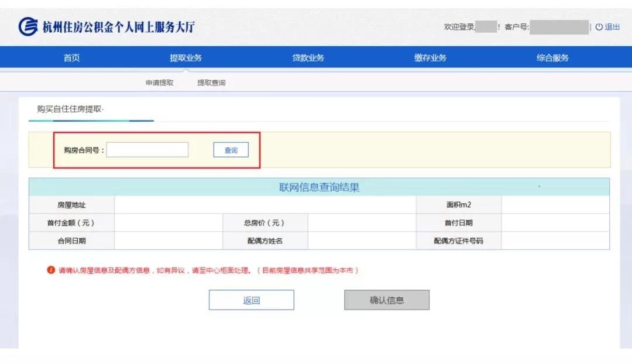Switch to the 提取查询 sub-tab
The height and width of the screenshot is (364, 632).
[x=209, y=83]
